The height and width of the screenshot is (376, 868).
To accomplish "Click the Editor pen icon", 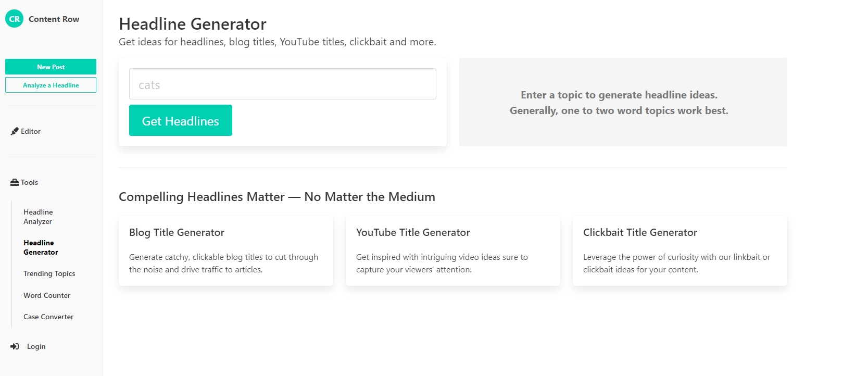I will (15, 131).
